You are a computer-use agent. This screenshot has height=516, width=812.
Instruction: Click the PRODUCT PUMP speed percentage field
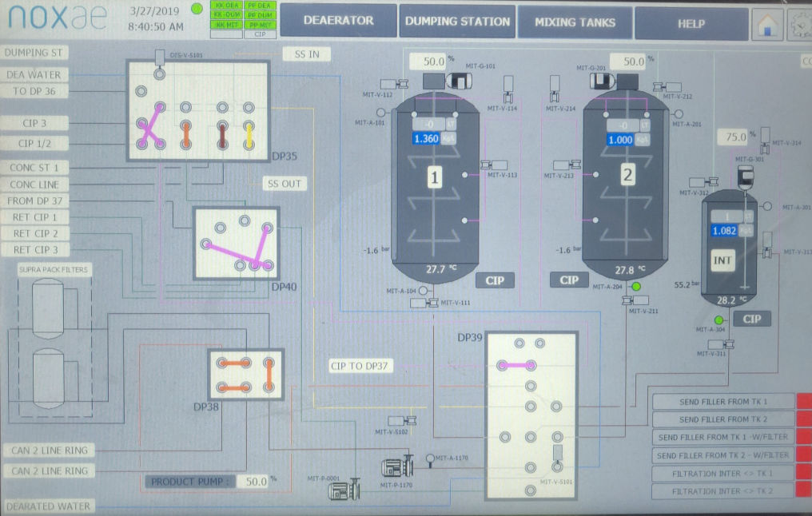254,482
